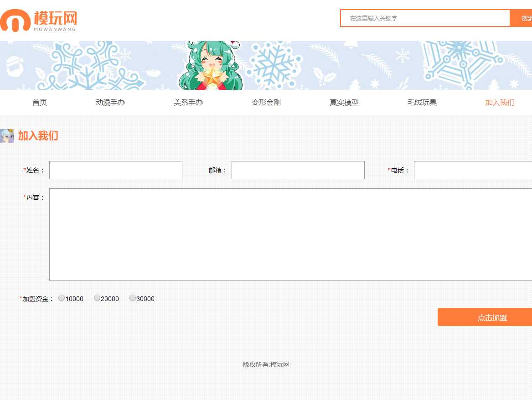Select the 20000 franchise fund radio button
This screenshot has width=532, height=400.
click(x=97, y=298)
